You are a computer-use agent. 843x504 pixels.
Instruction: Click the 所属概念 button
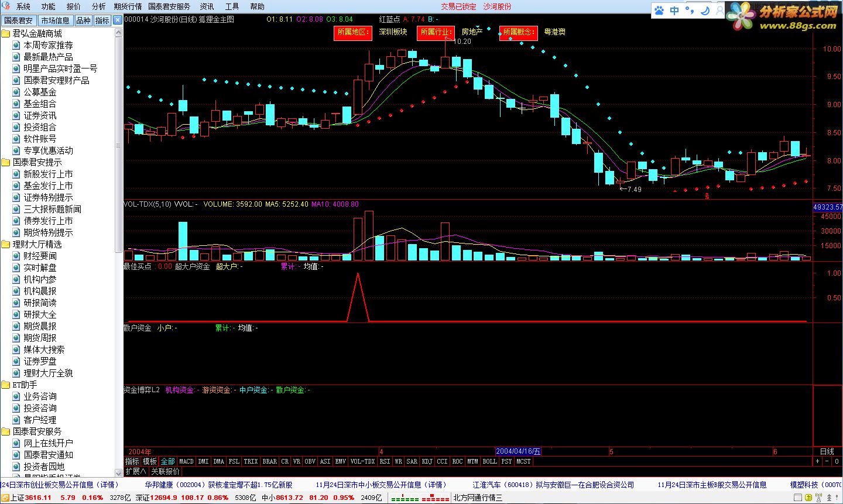[x=518, y=32]
